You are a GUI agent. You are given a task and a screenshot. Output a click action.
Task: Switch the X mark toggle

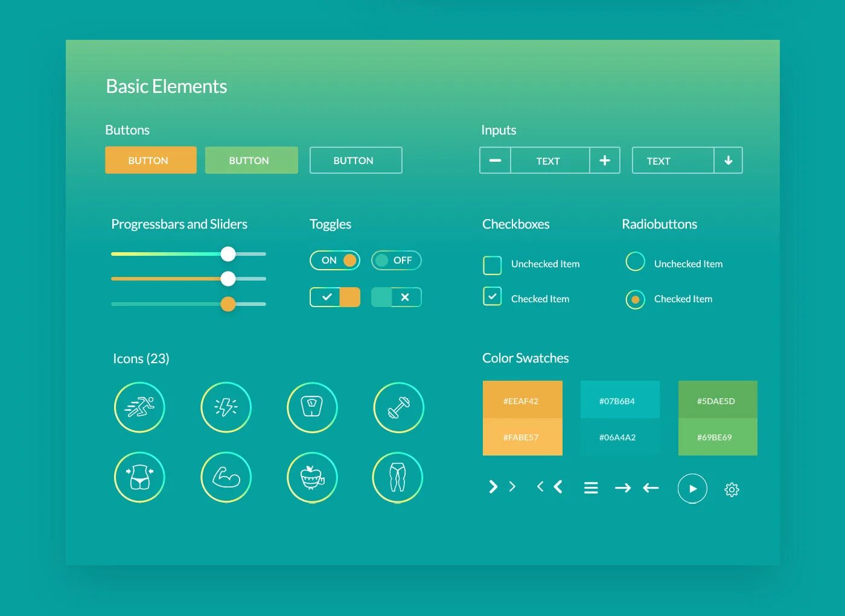[x=397, y=297]
